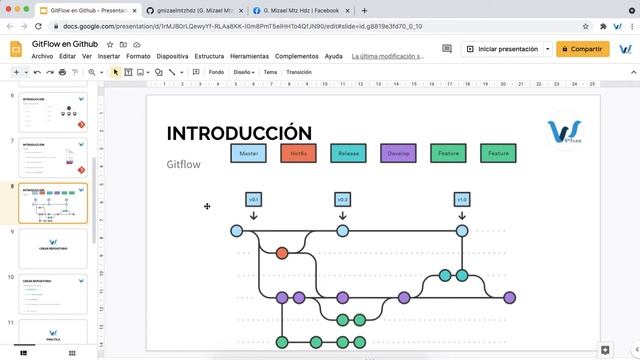640x360 pixels.
Task: Expand the side panel arrow
Action: (x=637, y=350)
